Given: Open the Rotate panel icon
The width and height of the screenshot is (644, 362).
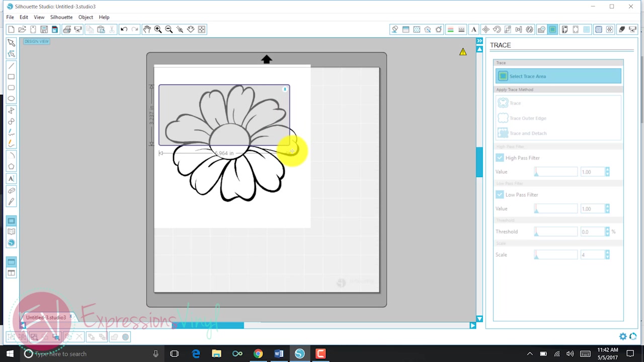Looking at the screenshot, I should 497,30.
